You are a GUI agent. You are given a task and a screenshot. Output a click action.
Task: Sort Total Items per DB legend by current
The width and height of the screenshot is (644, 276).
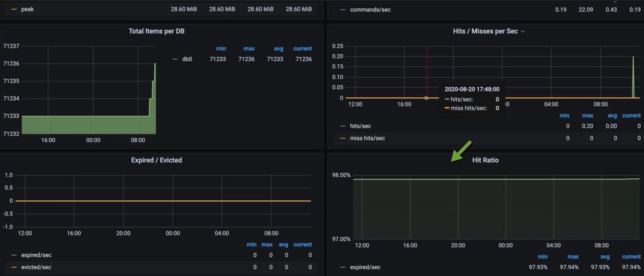coord(302,49)
